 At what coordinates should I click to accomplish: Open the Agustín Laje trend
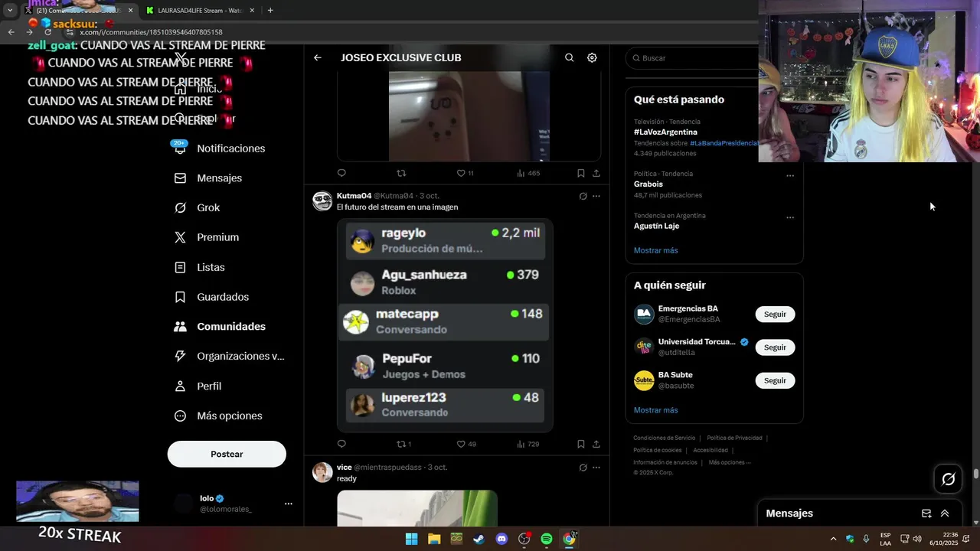(x=656, y=226)
